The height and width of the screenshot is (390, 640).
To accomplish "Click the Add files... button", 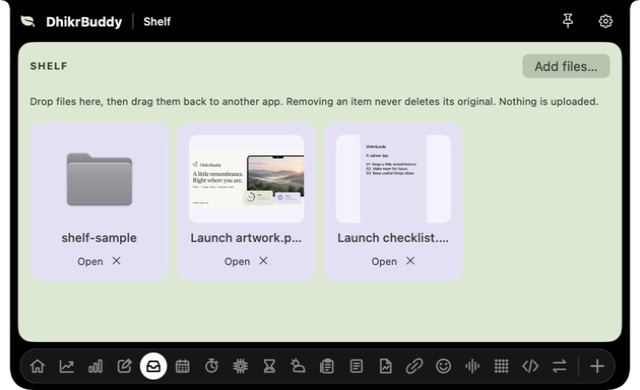I will [566, 66].
